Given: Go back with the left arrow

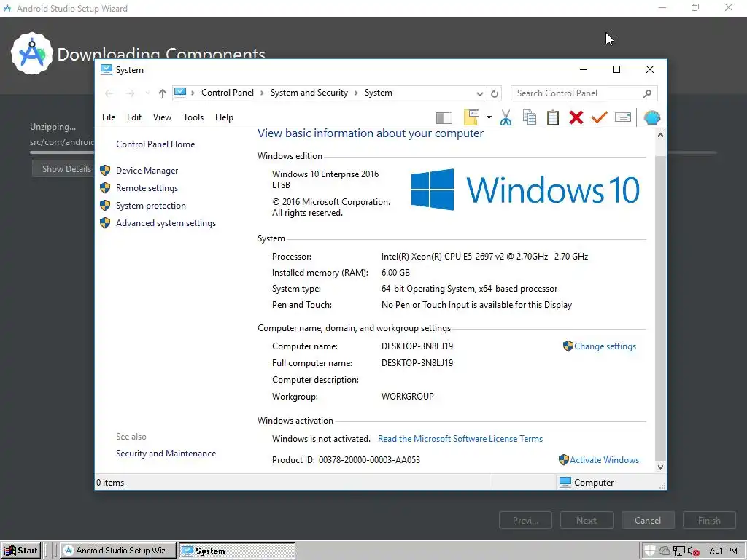Looking at the screenshot, I should (x=109, y=93).
